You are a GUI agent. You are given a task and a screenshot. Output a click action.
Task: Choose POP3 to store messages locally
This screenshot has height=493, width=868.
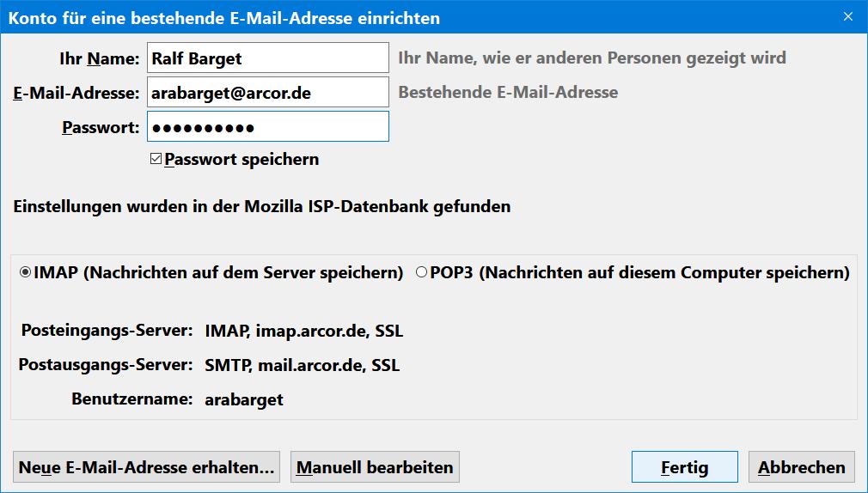coord(421,272)
